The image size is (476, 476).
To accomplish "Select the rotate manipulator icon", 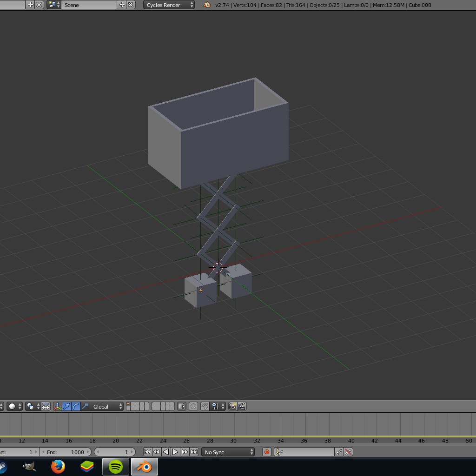I will click(75, 406).
